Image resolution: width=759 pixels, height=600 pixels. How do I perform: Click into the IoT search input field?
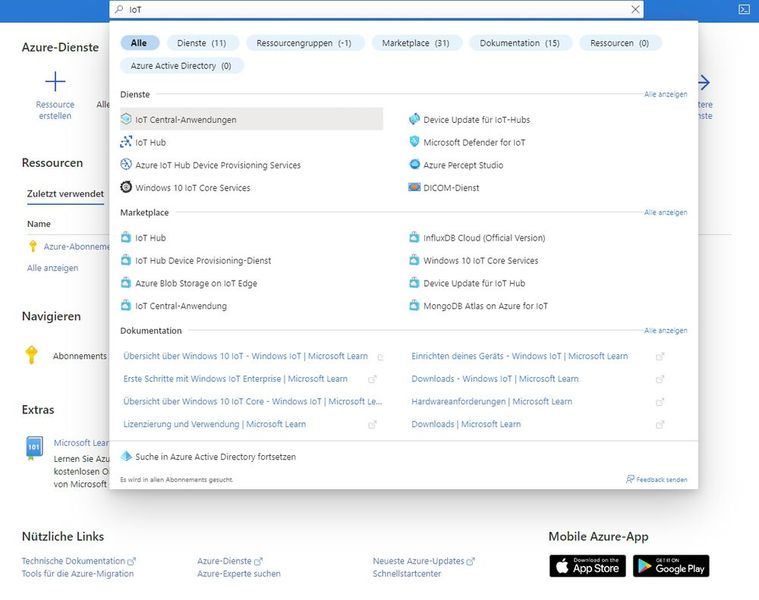coord(377,9)
